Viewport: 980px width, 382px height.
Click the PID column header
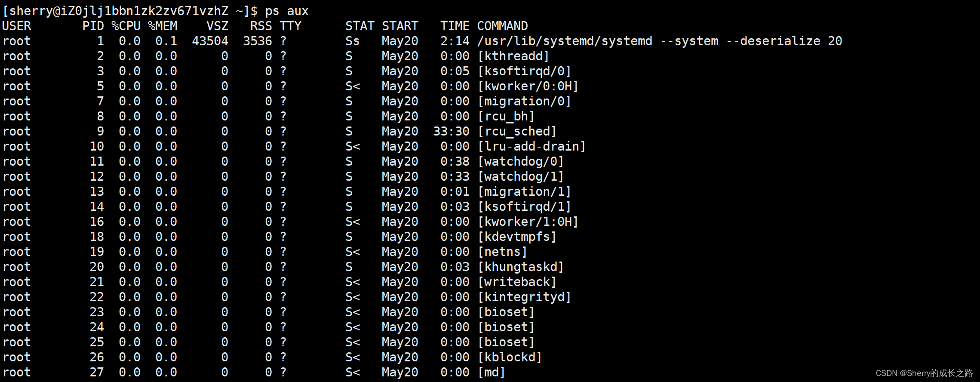pyautogui.click(x=93, y=26)
